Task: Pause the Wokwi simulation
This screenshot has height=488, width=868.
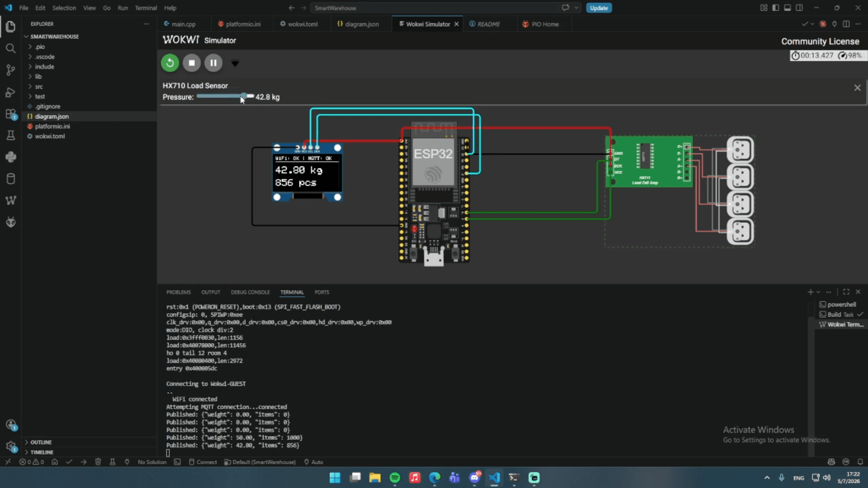Action: click(213, 63)
